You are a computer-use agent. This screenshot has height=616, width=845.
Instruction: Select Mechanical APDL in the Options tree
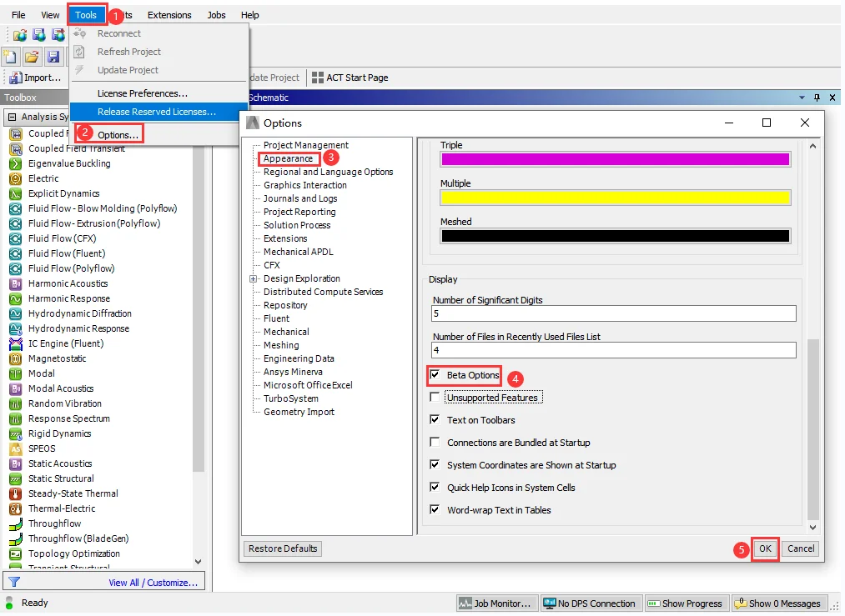point(298,252)
